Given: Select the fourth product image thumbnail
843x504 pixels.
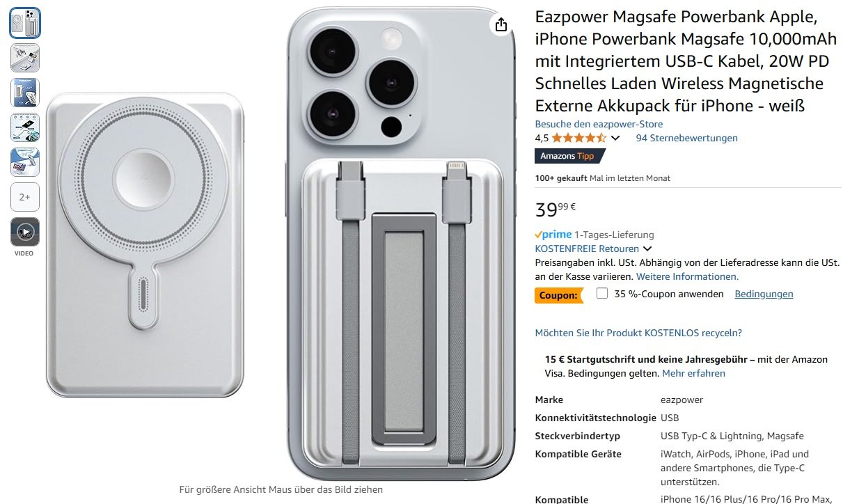Looking at the screenshot, I should 25,127.
